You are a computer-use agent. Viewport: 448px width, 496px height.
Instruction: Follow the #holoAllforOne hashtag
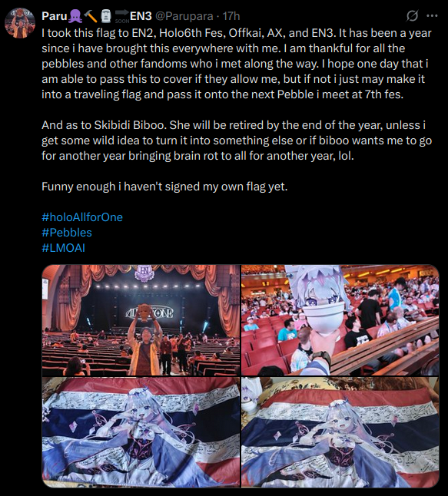pyautogui.click(x=82, y=217)
